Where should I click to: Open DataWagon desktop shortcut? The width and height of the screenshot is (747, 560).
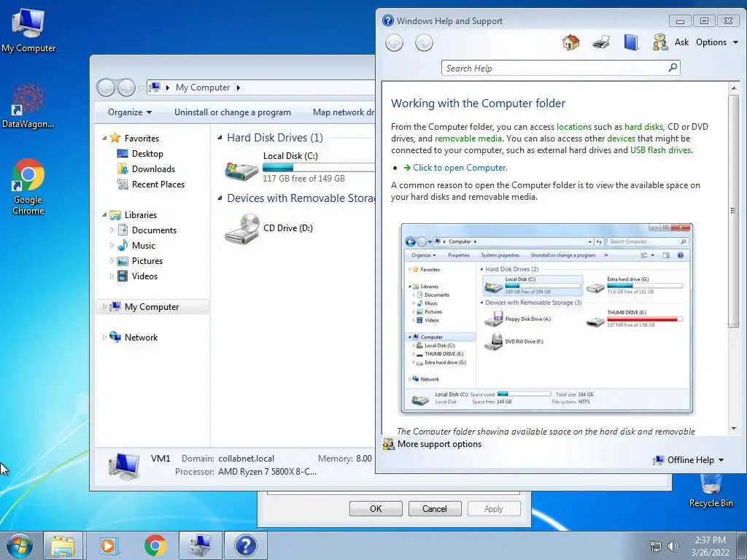(28, 105)
